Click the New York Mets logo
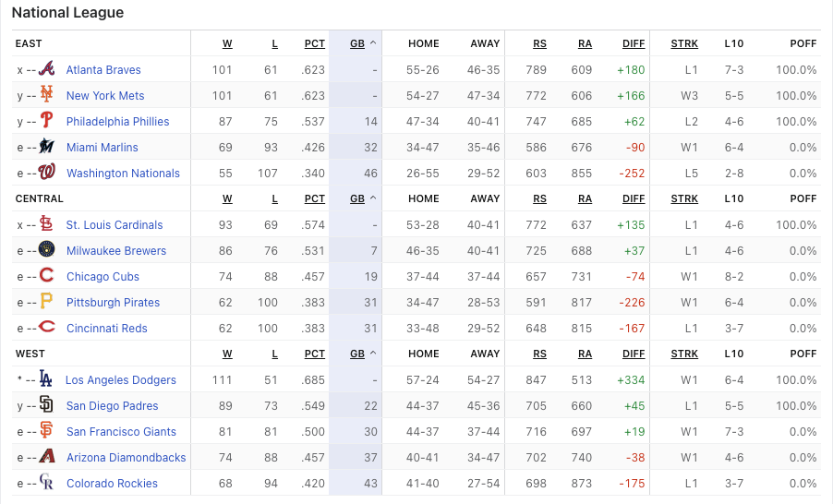Image resolution: width=833 pixels, height=504 pixels. point(47,95)
